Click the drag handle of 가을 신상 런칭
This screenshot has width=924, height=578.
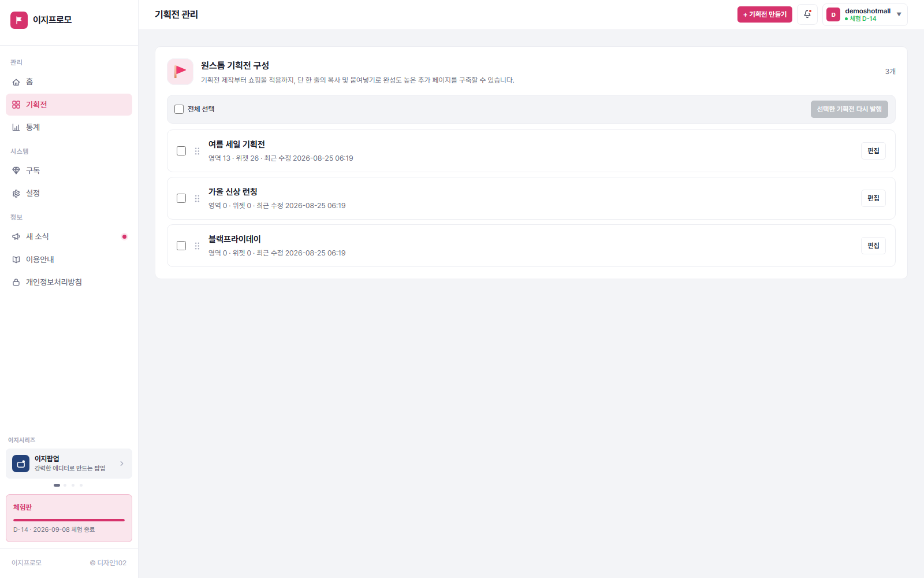(197, 198)
